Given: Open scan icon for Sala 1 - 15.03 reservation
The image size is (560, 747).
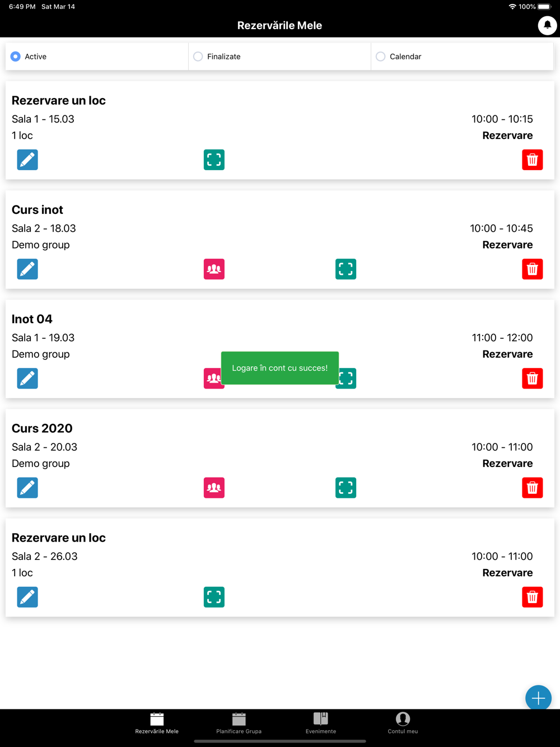Looking at the screenshot, I should (x=214, y=160).
